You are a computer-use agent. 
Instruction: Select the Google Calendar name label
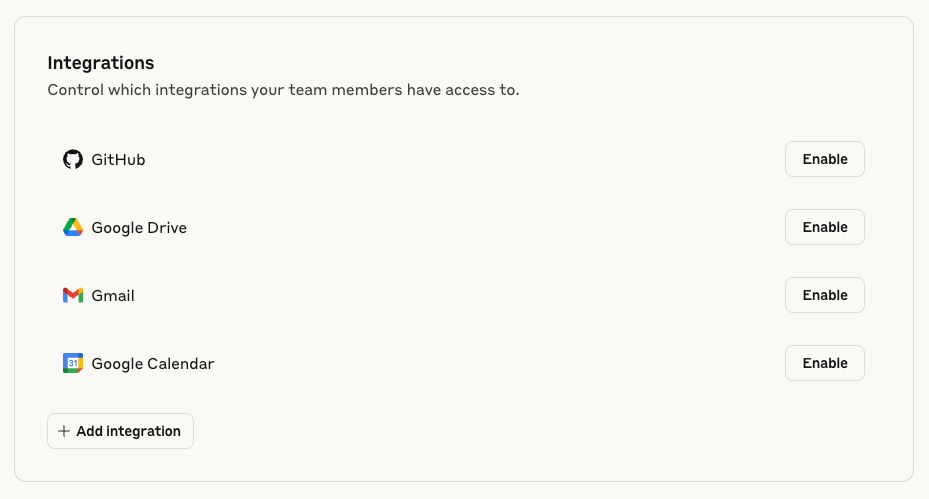(153, 364)
